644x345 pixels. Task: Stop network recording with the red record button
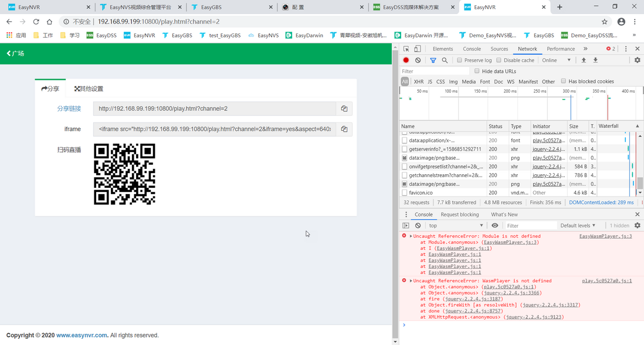pos(406,60)
